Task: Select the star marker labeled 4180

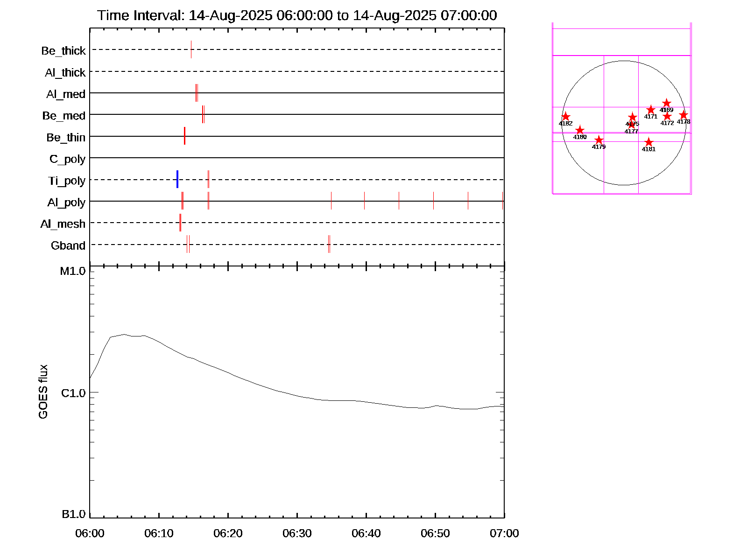Action: 580,130
